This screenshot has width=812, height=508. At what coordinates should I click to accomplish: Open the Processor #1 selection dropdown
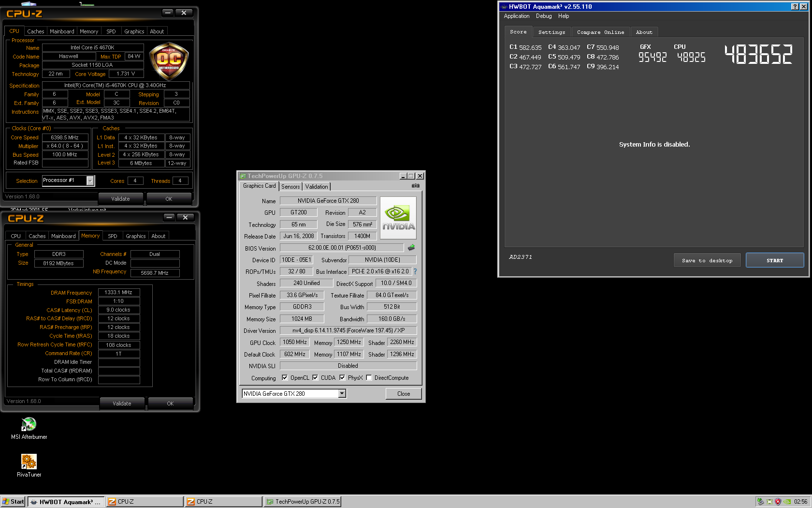point(90,180)
